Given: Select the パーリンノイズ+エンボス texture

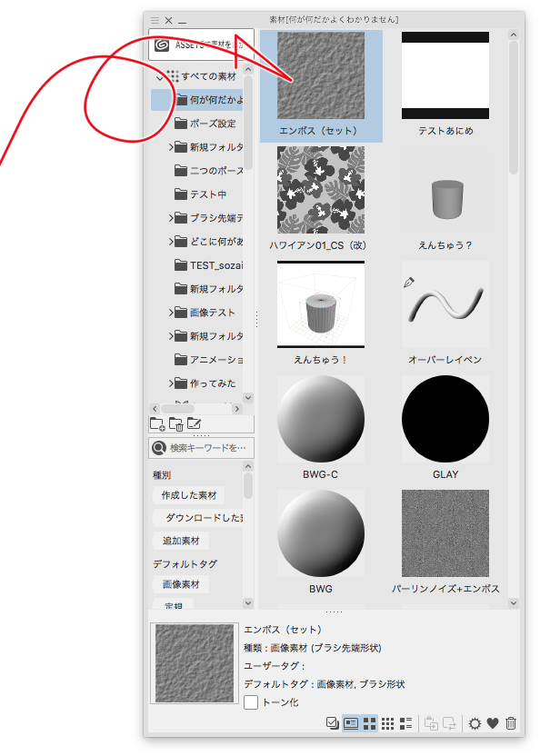Looking at the screenshot, I should (445, 533).
